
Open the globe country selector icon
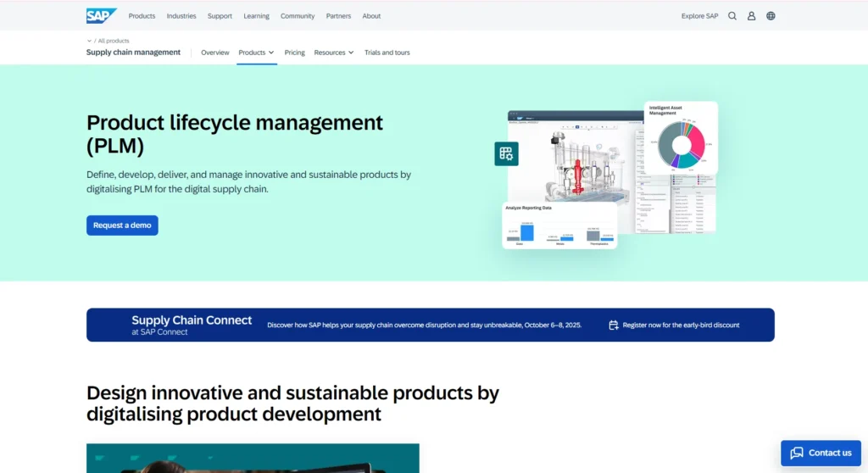pos(771,16)
